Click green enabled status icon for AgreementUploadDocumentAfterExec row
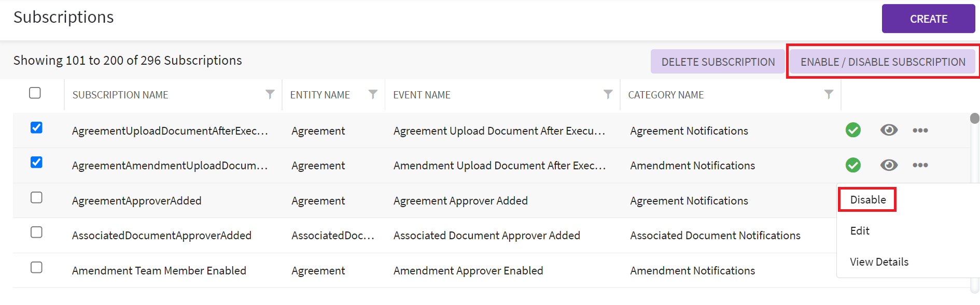This screenshot has width=980, height=305. point(853,130)
